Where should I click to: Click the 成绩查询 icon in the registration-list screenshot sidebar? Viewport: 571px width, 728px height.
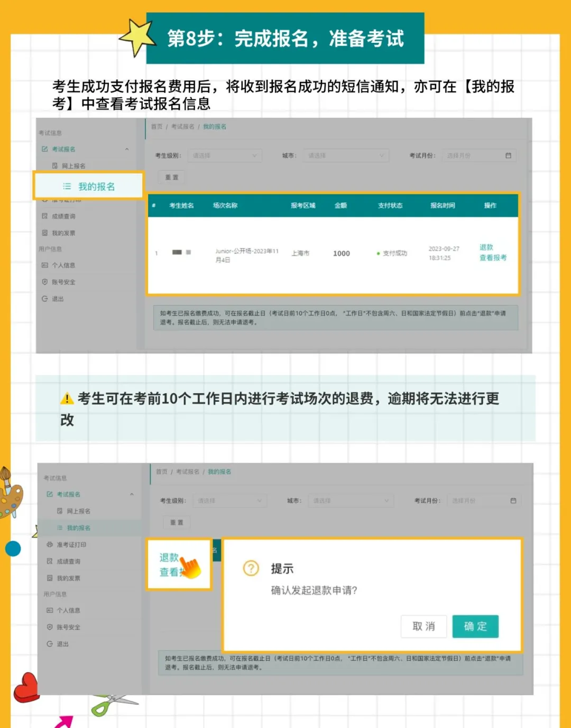click(45, 216)
